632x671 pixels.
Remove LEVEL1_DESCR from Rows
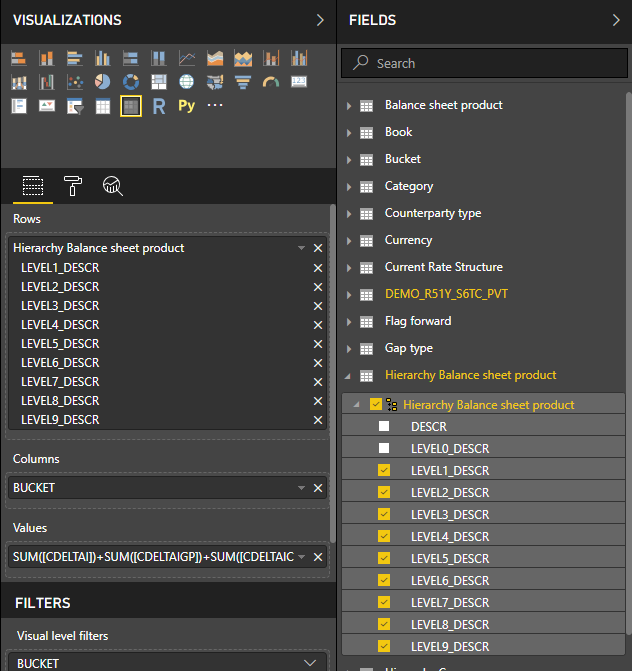[x=318, y=268]
